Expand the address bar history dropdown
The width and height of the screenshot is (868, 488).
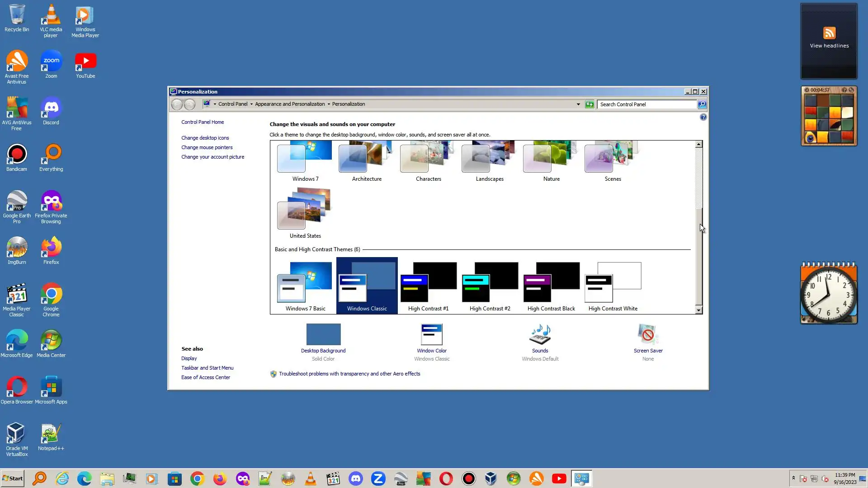(578, 104)
